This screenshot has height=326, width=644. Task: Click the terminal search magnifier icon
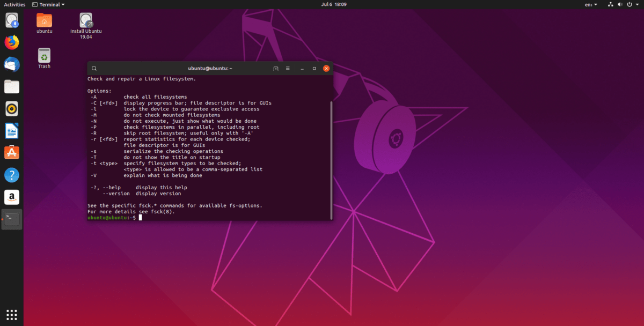tap(94, 69)
